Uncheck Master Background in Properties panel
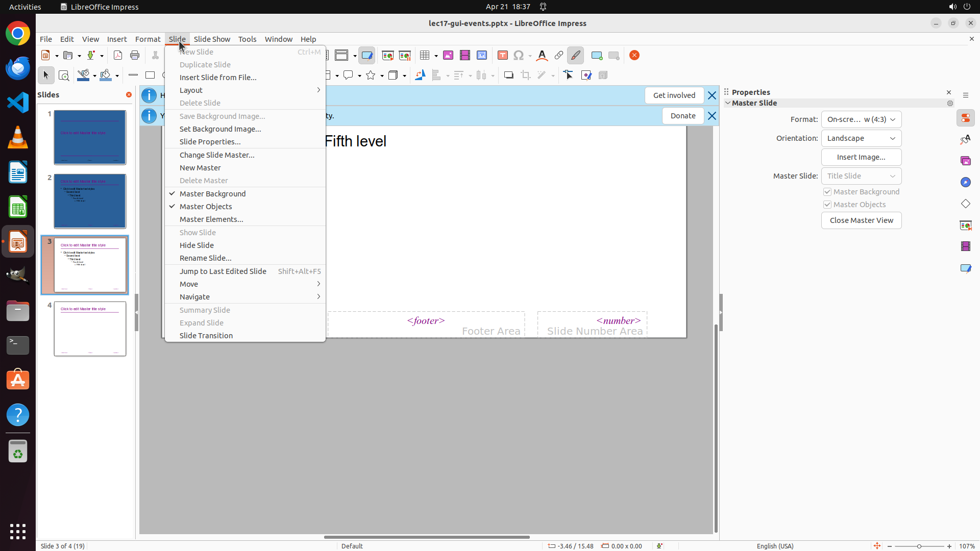The height and width of the screenshot is (551, 980). [x=827, y=192]
